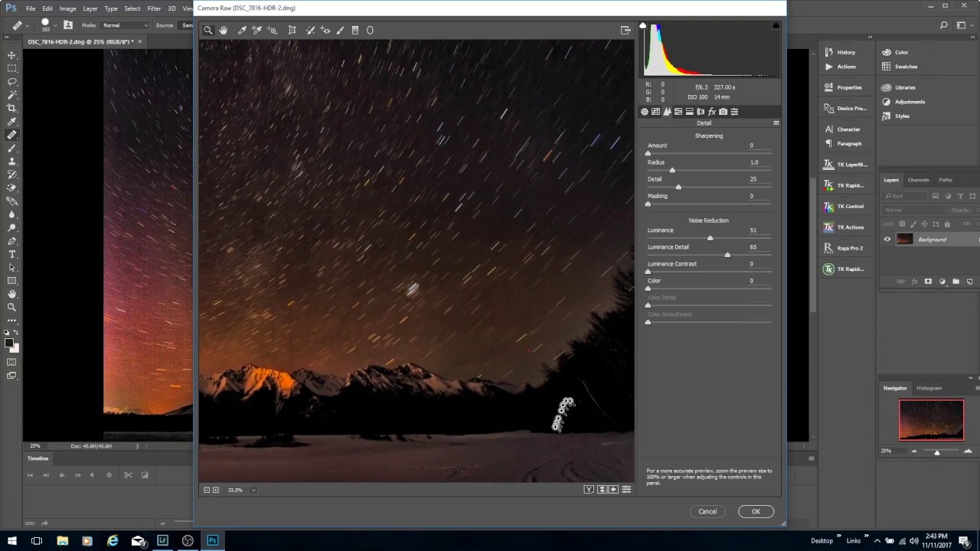This screenshot has width=980, height=551.
Task: Open Camera Raw save image icon
Action: (x=626, y=31)
